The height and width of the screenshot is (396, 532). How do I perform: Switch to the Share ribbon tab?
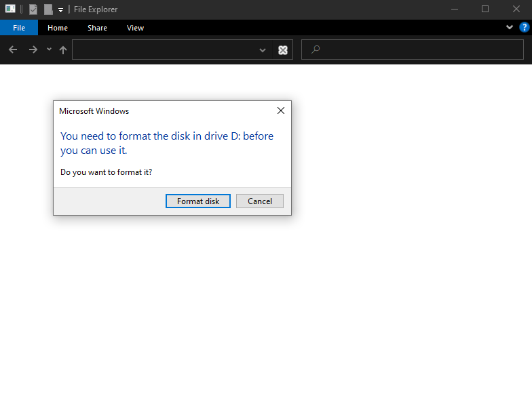pyautogui.click(x=98, y=28)
